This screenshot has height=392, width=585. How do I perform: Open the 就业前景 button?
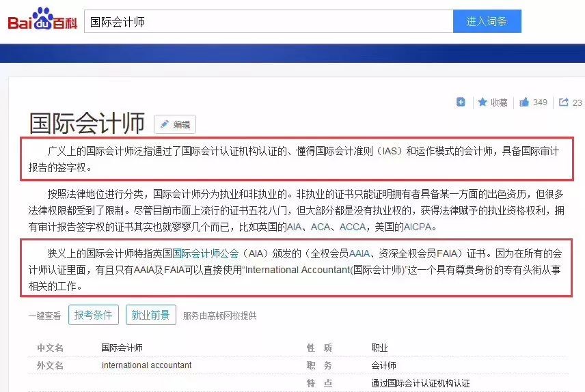[151, 315]
